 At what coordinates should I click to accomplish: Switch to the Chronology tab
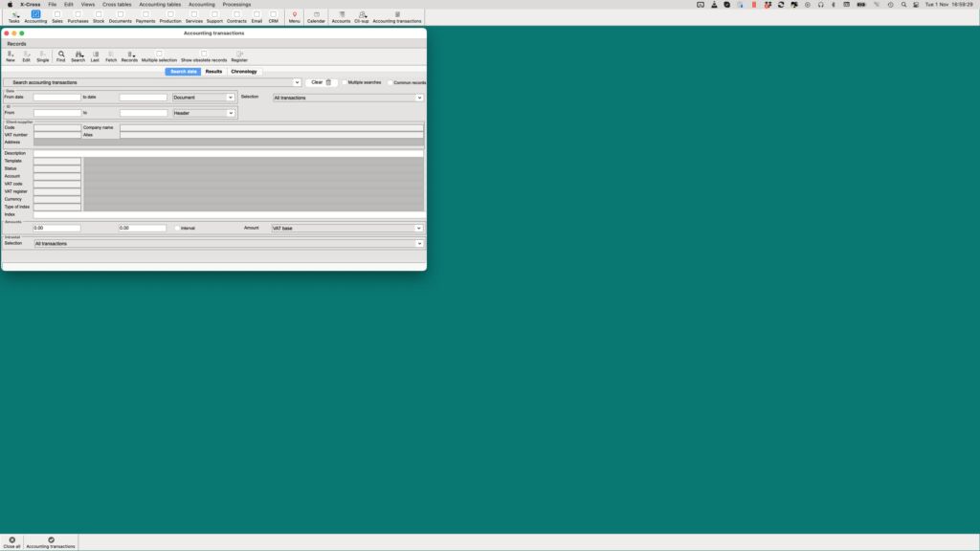pyautogui.click(x=244, y=71)
